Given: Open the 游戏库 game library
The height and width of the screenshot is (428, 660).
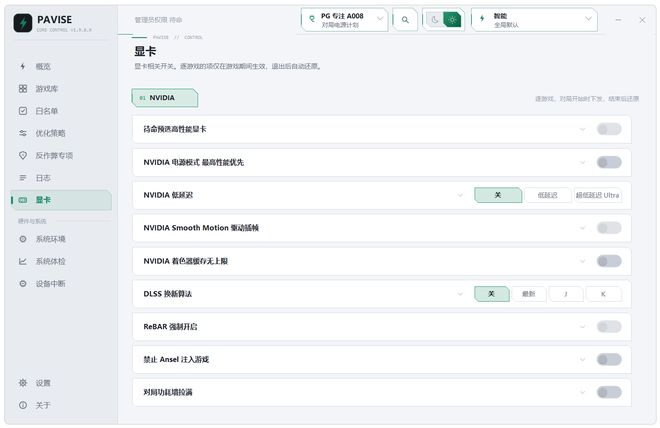Looking at the screenshot, I should (46, 89).
